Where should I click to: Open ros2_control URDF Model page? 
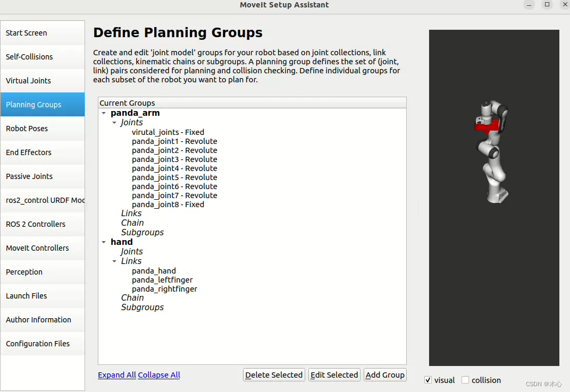(x=43, y=200)
